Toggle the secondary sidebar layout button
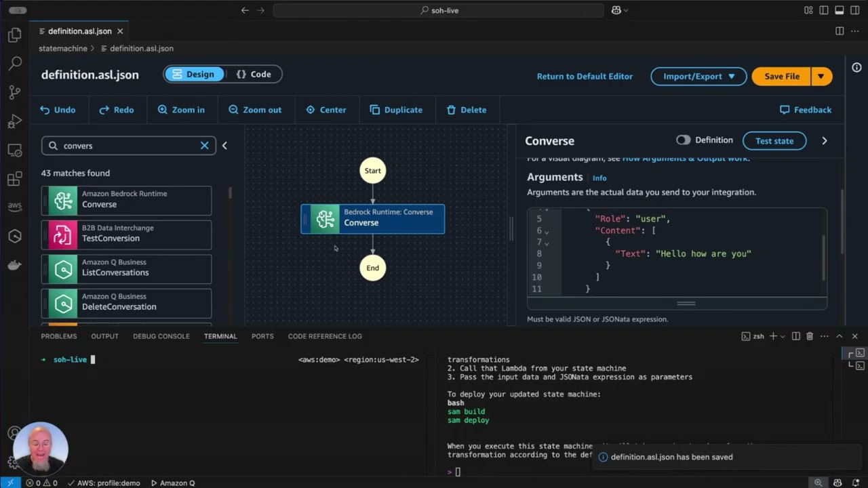This screenshot has height=488, width=868. 854,10
